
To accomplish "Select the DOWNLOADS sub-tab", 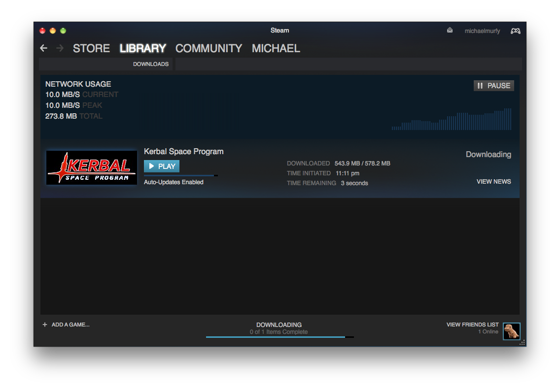I will (x=151, y=64).
